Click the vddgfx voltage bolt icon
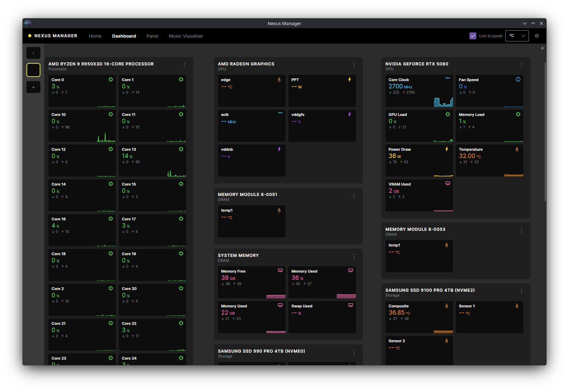 349,114
